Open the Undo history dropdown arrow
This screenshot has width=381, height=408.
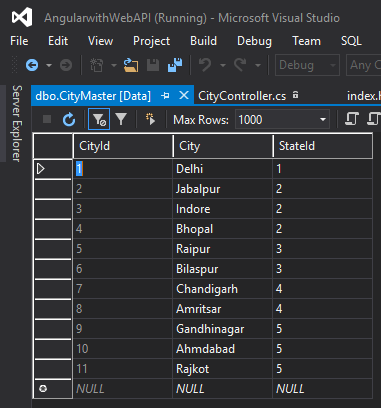pos(223,65)
